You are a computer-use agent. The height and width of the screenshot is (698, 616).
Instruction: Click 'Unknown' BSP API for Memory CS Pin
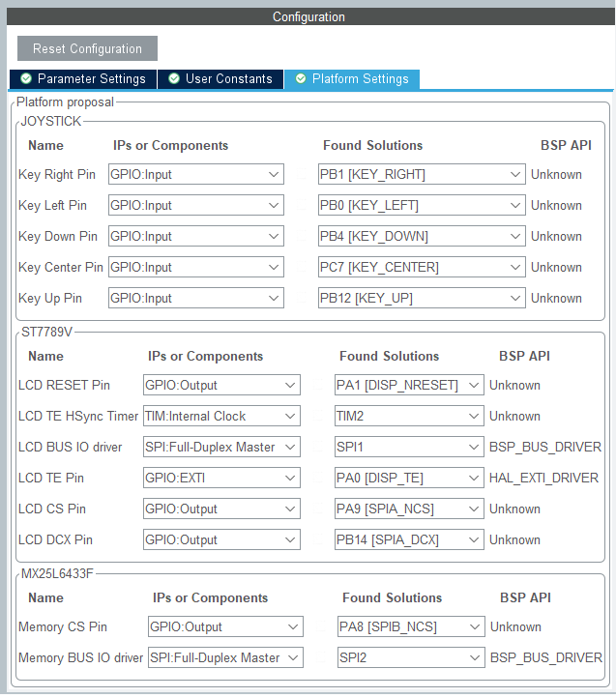[x=515, y=626]
